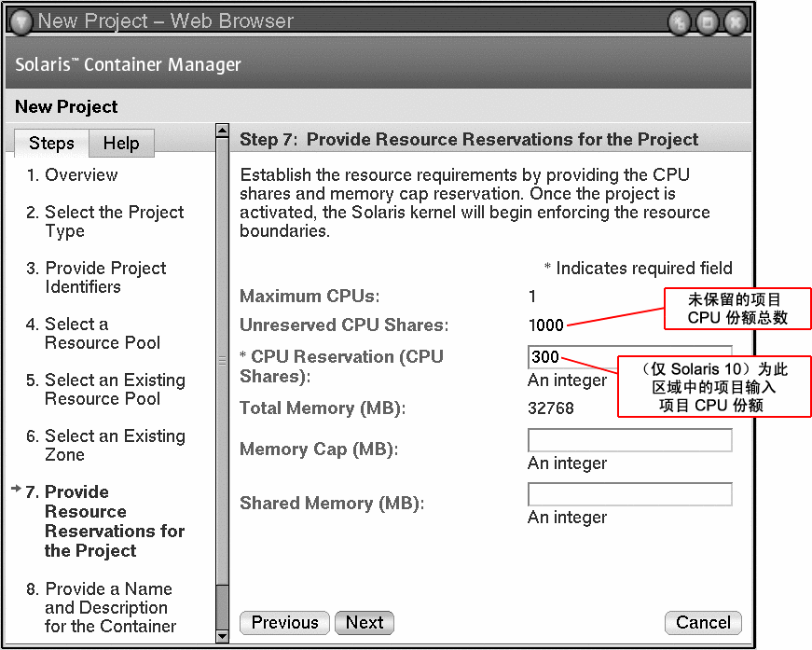The image size is (812, 650).
Task: Minimize the New Project browser window
Action: pyautogui.click(x=680, y=22)
